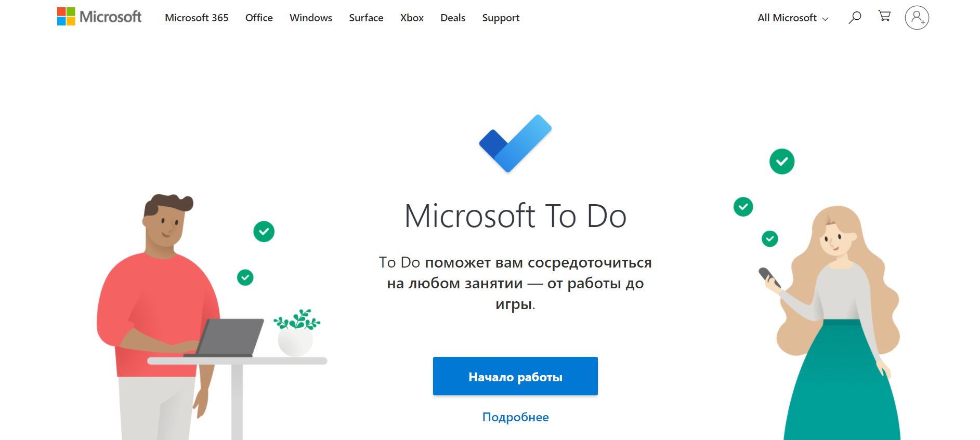Click the chevron next to All Microsoft
980x440 pixels.
(x=825, y=19)
